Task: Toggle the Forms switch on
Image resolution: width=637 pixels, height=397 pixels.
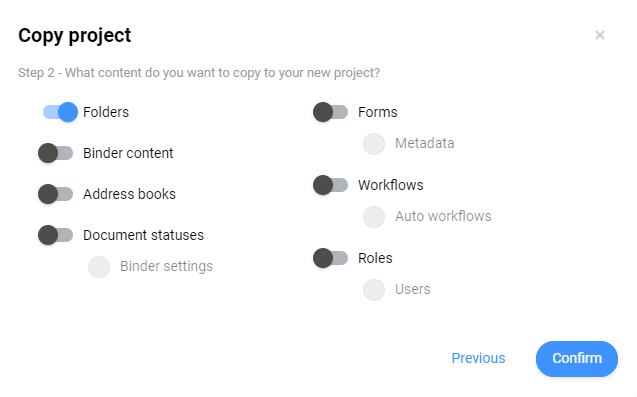Action: coord(331,112)
